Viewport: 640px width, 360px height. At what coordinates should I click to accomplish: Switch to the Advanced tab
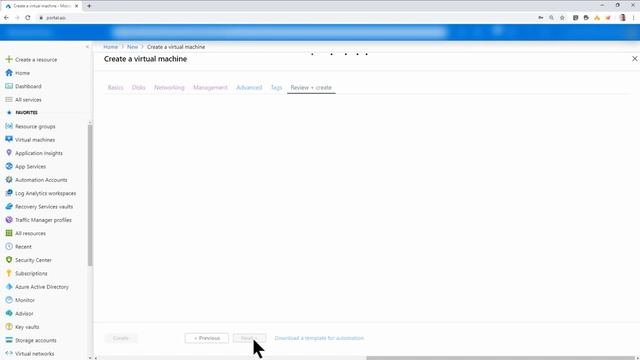249,87
